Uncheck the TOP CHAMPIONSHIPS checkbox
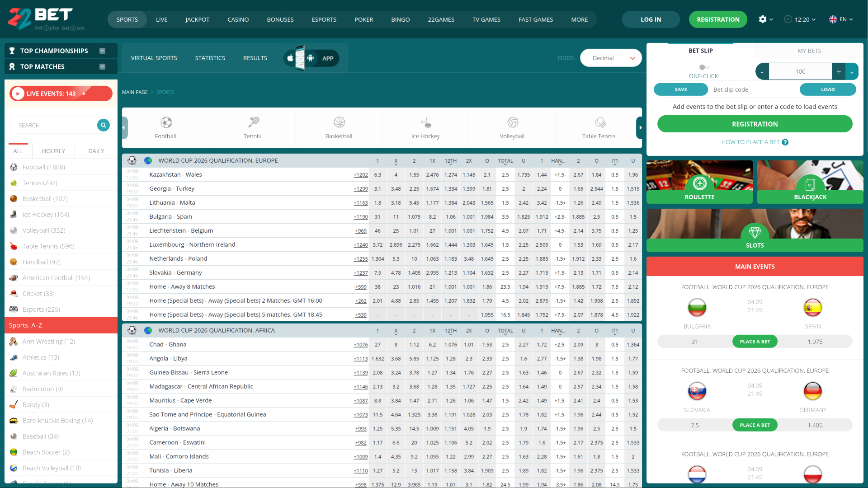Image resolution: width=868 pixels, height=488 pixels. 103,51
